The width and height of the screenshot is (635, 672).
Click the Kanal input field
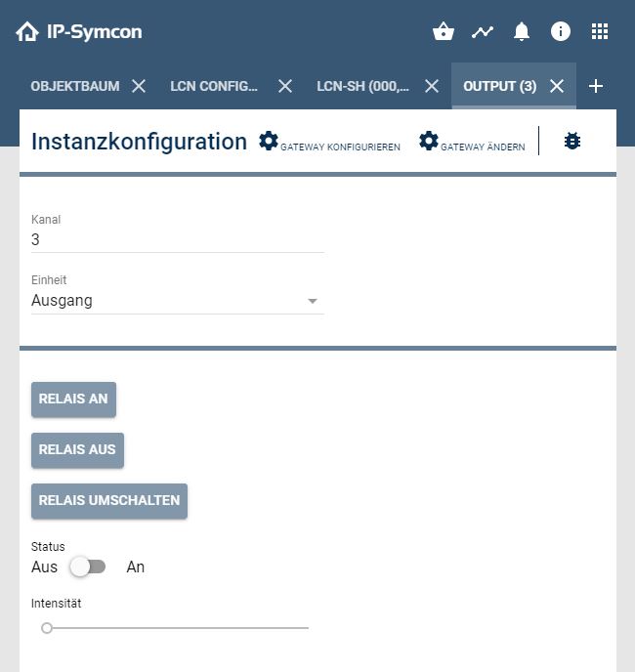177,239
